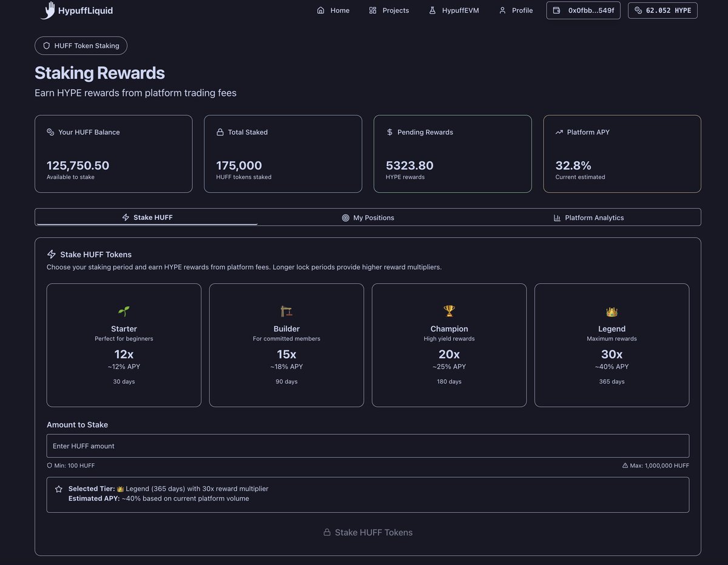Click the Projects grid icon

point(372,10)
